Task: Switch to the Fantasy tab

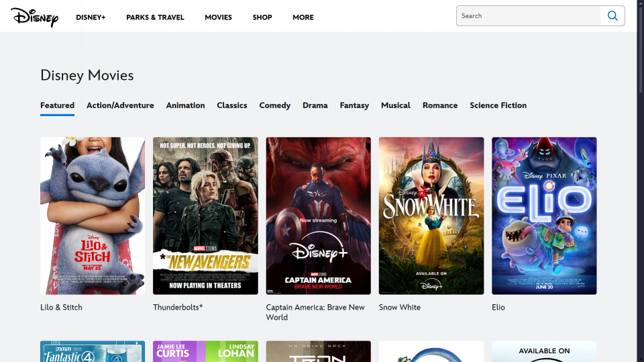Action: click(x=354, y=105)
